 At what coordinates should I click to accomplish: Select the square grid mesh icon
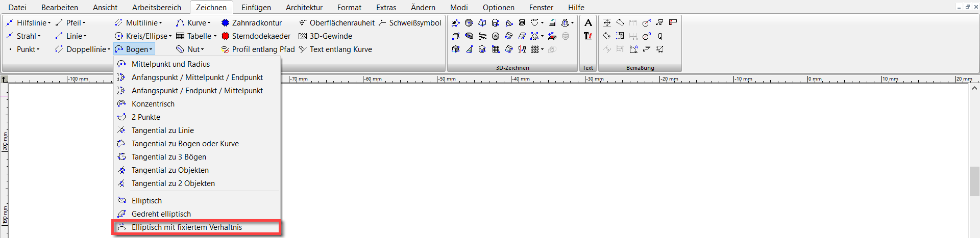[496, 49]
